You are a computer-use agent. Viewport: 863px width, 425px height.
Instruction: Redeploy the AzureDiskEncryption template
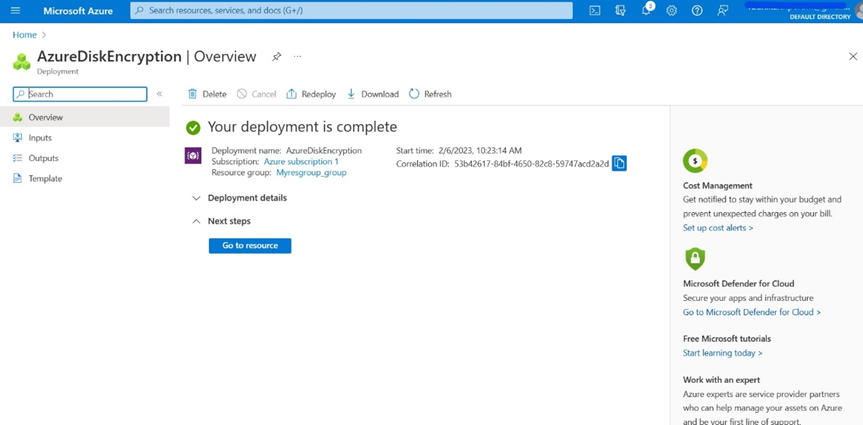coord(311,94)
